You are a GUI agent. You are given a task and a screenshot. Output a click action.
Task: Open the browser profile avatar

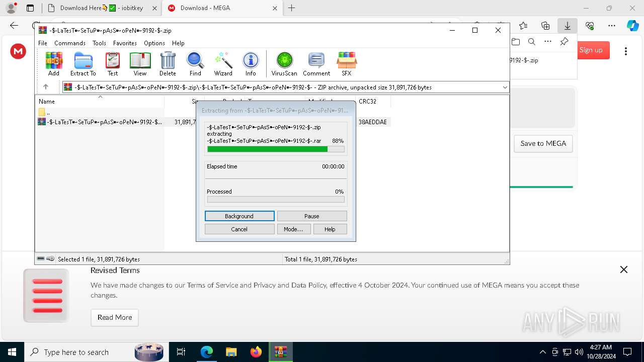point(11,8)
